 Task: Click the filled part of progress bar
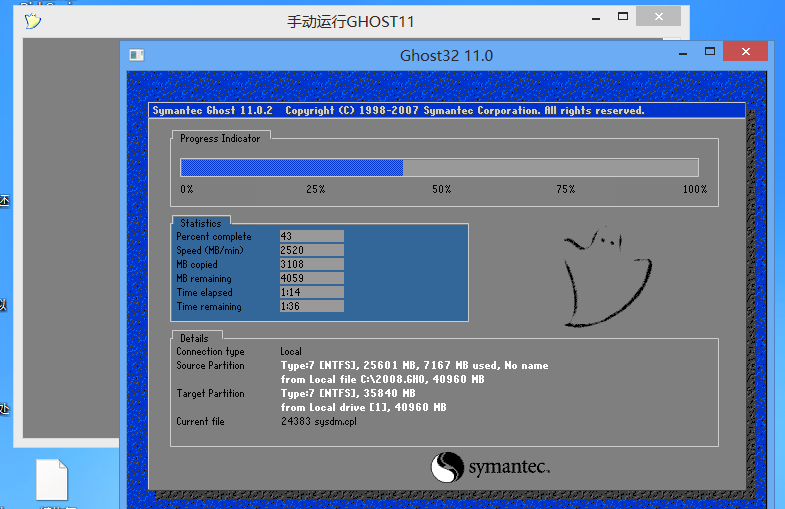(x=292, y=168)
